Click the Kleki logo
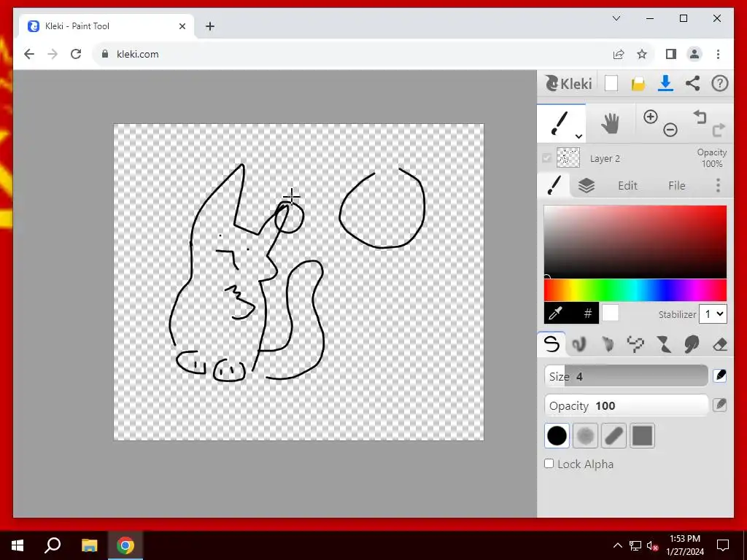 click(x=568, y=84)
